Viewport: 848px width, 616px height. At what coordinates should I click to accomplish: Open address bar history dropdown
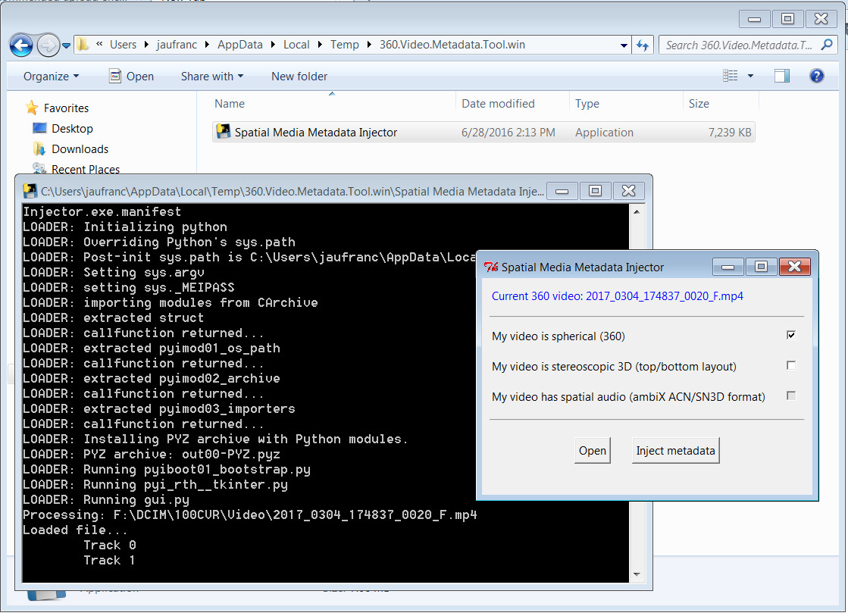coord(624,45)
